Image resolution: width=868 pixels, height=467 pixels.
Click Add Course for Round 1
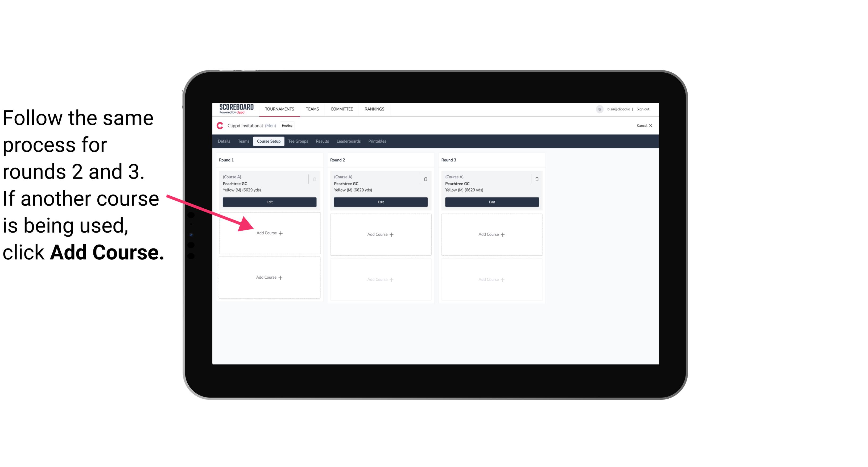point(268,233)
